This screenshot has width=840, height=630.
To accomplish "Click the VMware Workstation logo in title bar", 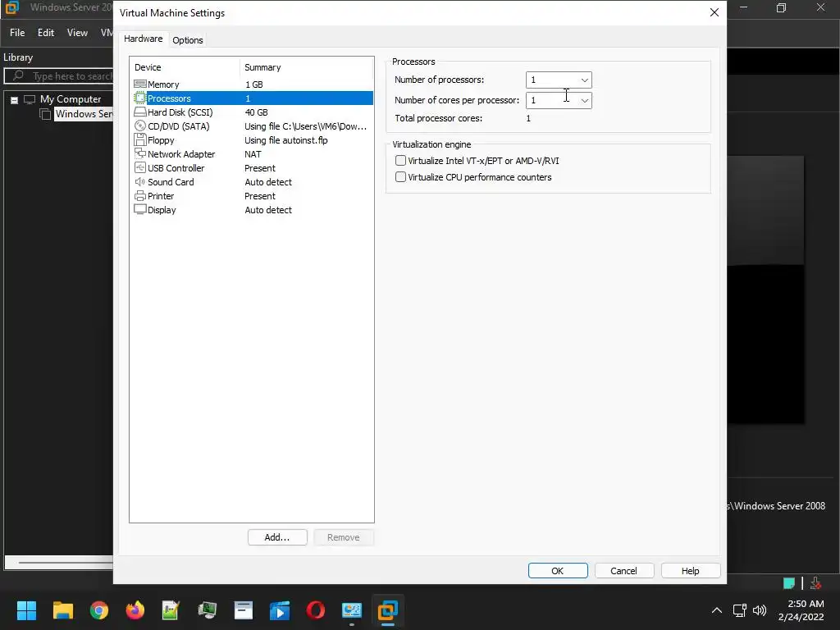I will [x=11, y=7].
